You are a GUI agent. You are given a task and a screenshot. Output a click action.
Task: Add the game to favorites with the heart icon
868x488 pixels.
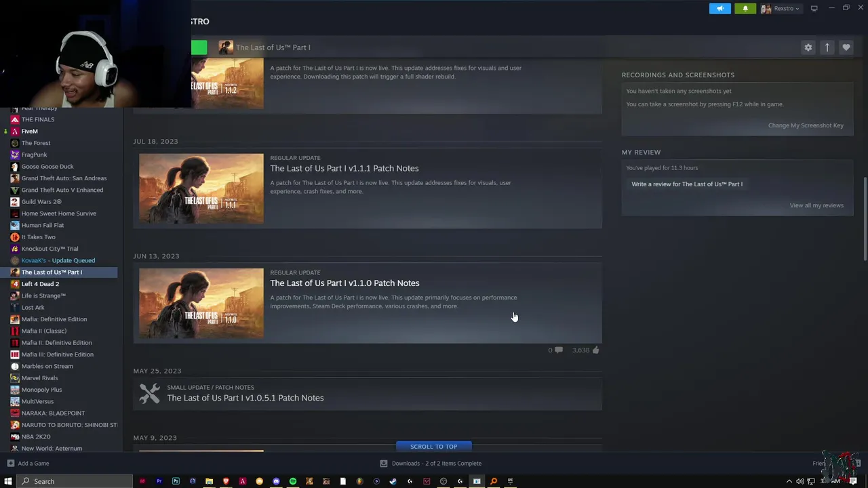[x=846, y=47]
